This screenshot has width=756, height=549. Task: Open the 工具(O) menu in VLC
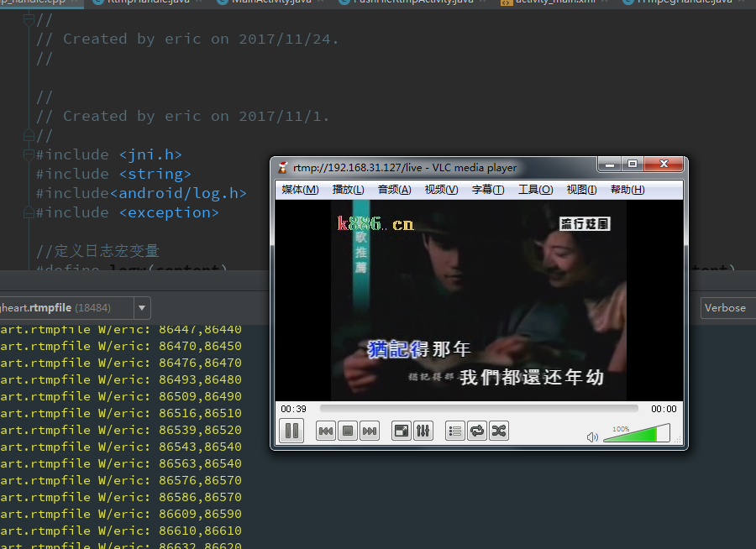tap(536, 190)
